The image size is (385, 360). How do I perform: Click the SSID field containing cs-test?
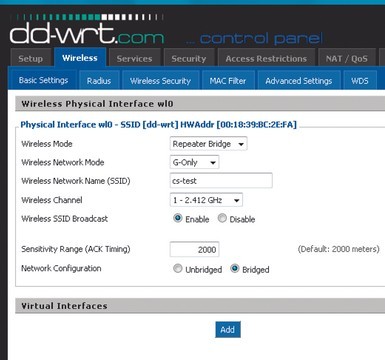coord(221,181)
